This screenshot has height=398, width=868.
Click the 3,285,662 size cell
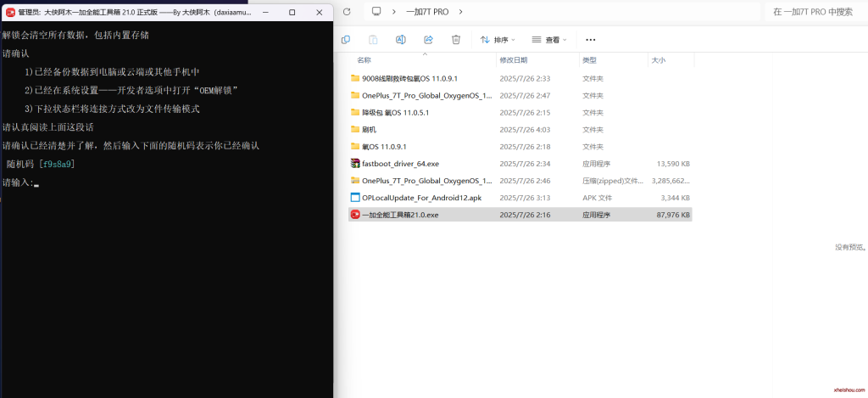(671, 181)
